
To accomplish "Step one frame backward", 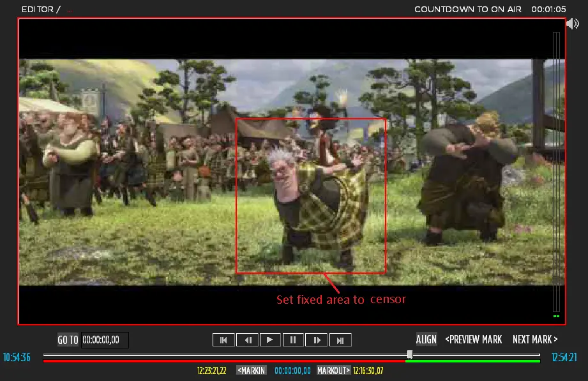I will [247, 340].
